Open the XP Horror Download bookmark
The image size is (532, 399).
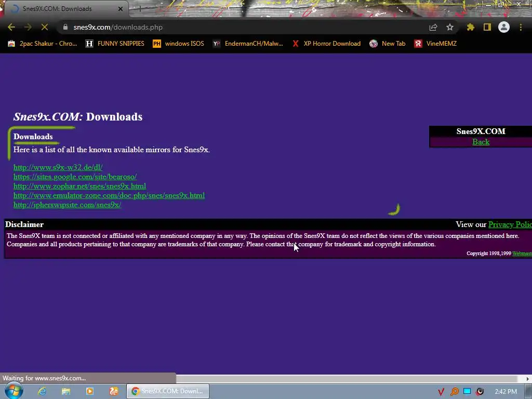327,44
